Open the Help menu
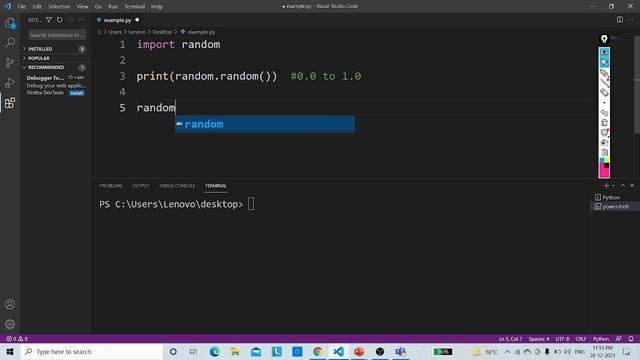 [157, 7]
